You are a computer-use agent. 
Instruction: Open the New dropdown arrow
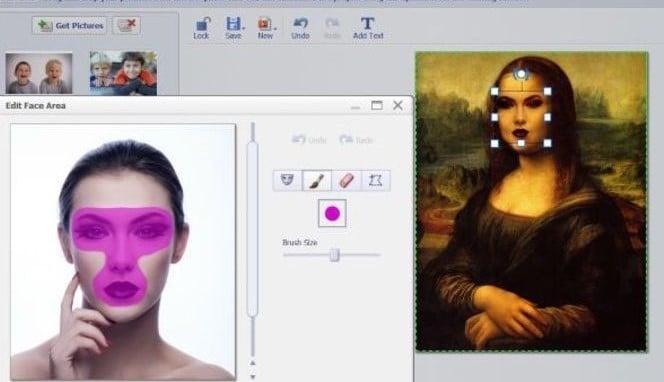coord(275,28)
